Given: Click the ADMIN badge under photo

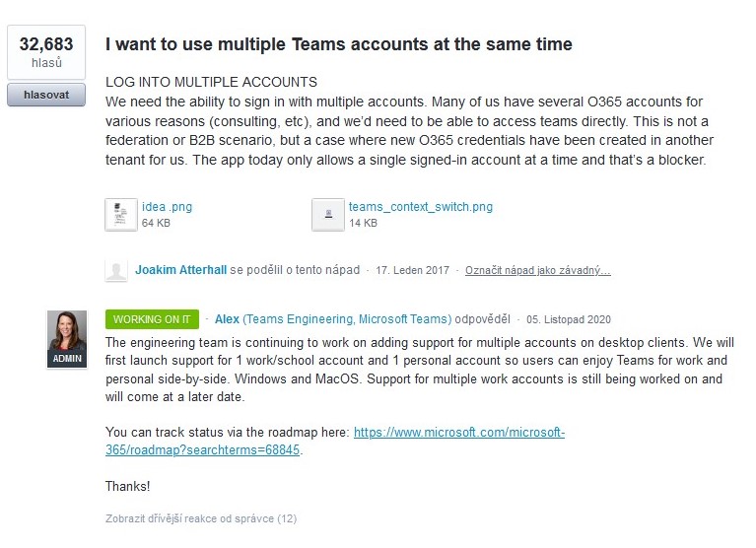Looking at the screenshot, I should (67, 359).
